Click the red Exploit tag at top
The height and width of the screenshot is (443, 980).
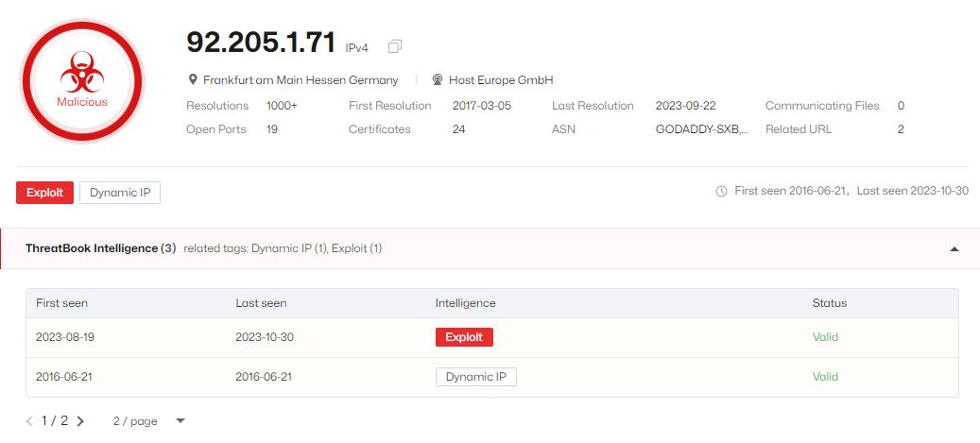[45, 193]
